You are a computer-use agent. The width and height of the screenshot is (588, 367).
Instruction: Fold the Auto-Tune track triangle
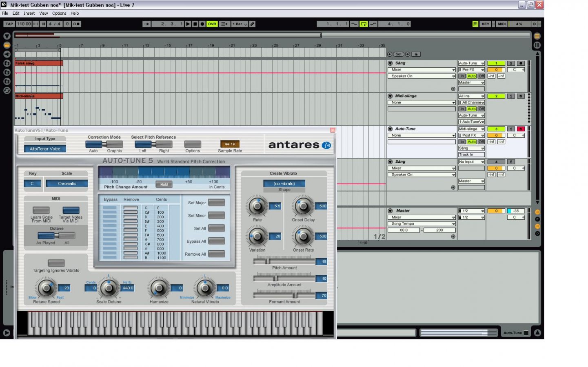tap(390, 129)
